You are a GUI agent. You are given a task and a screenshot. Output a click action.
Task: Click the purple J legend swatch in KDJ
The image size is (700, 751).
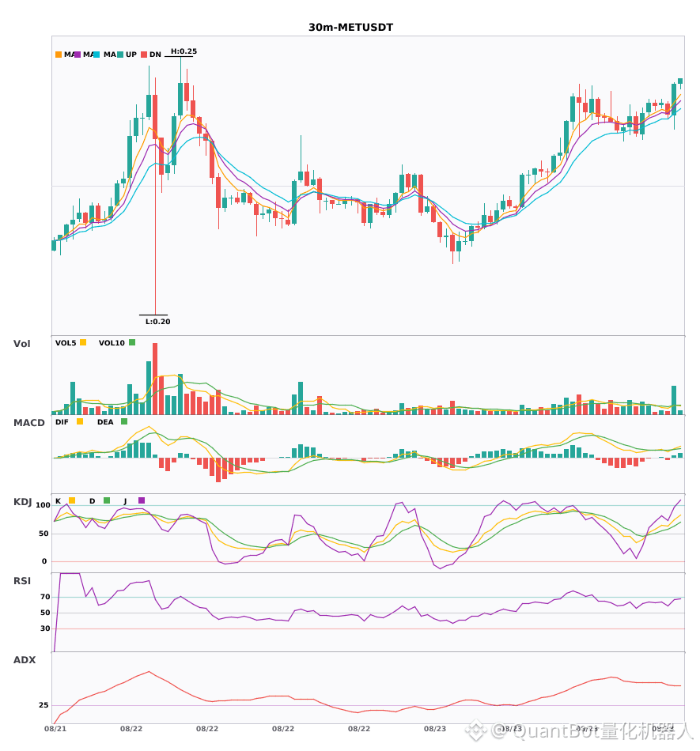click(x=142, y=500)
